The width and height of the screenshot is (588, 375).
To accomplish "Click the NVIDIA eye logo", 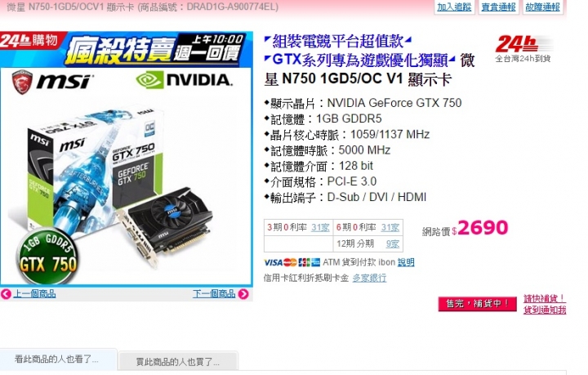I will [149, 80].
